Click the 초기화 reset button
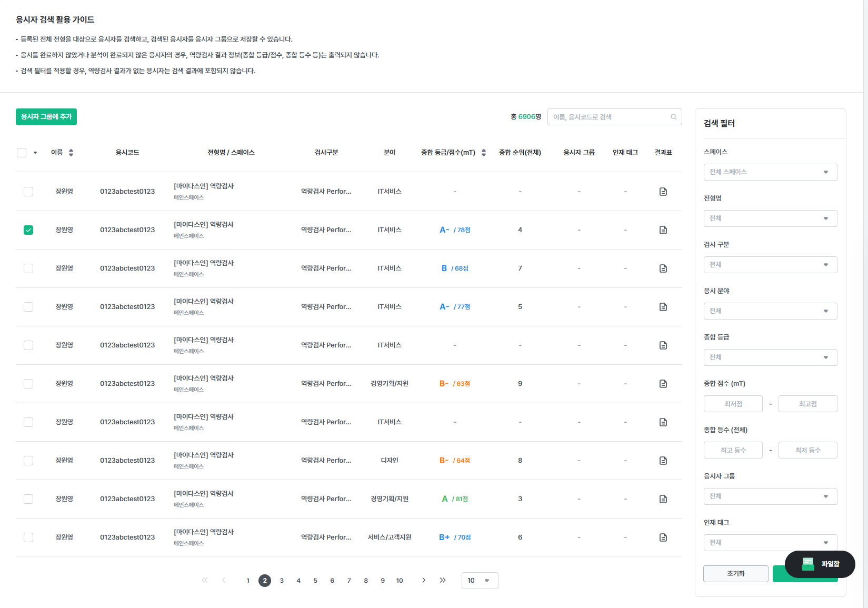 (735, 574)
